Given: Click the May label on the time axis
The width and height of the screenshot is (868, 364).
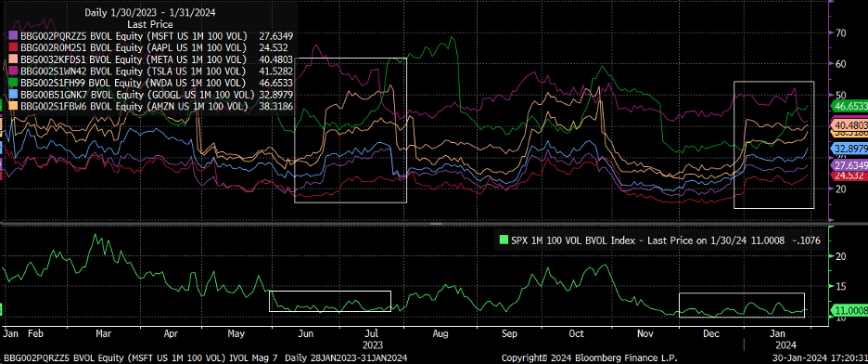Looking at the screenshot, I should click(x=236, y=334).
